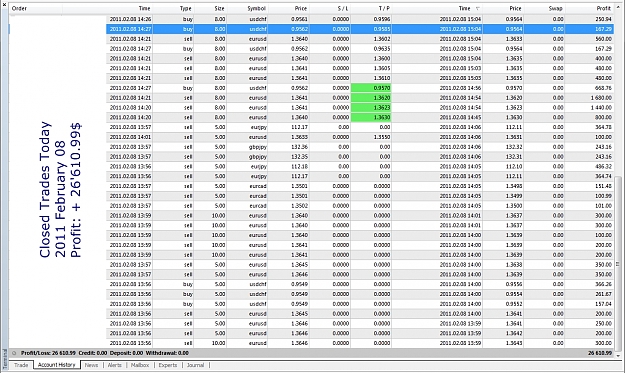Click the sort arrow in close Time header

tap(478, 8)
